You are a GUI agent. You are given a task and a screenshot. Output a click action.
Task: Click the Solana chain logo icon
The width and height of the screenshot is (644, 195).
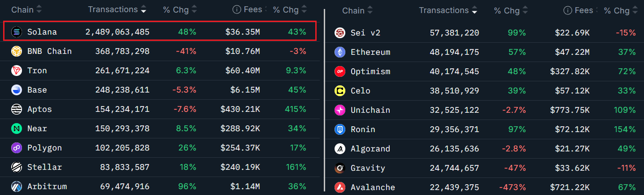coord(17,32)
